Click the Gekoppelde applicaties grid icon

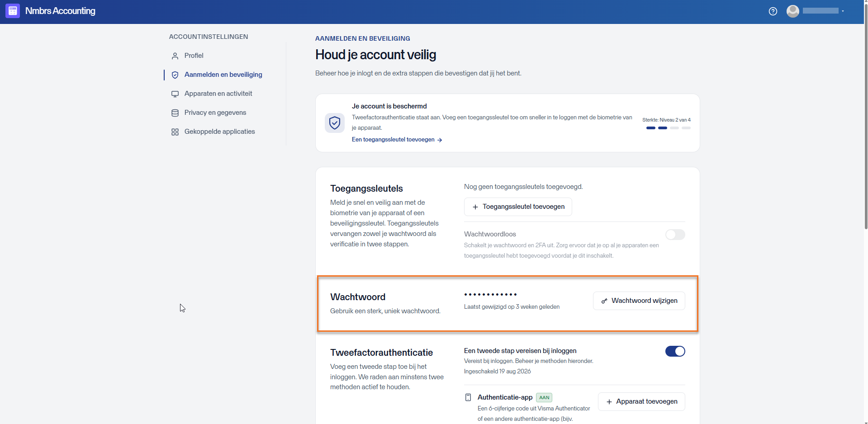click(x=175, y=132)
